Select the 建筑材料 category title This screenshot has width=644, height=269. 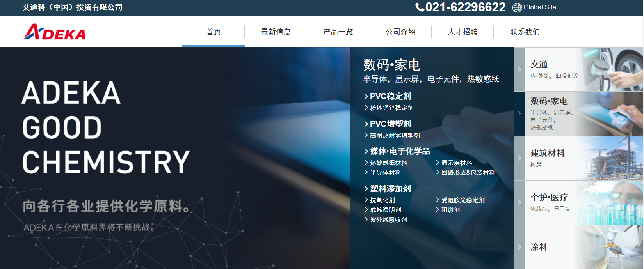tap(548, 153)
